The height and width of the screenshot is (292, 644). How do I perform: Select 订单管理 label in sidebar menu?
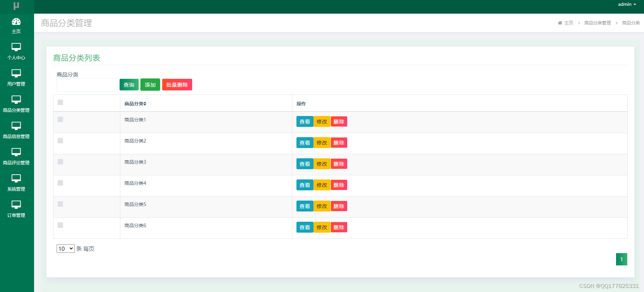click(16, 215)
